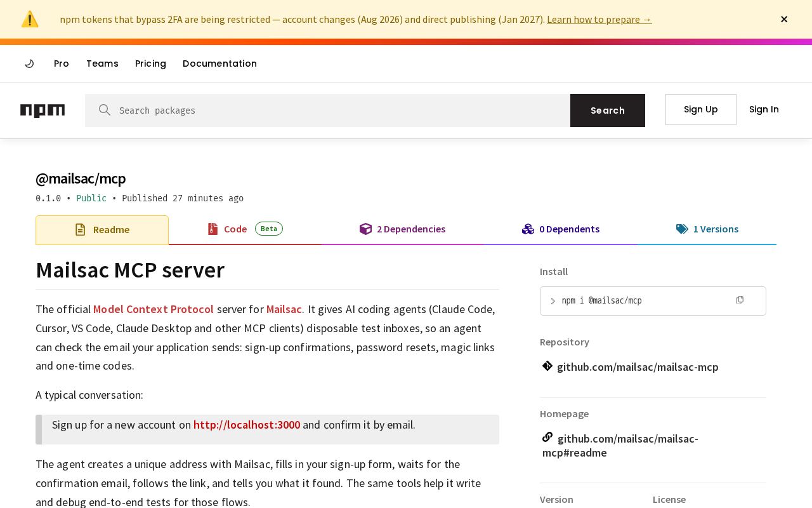
Task: Open the http://localhost:3000 link
Action: click(x=247, y=425)
